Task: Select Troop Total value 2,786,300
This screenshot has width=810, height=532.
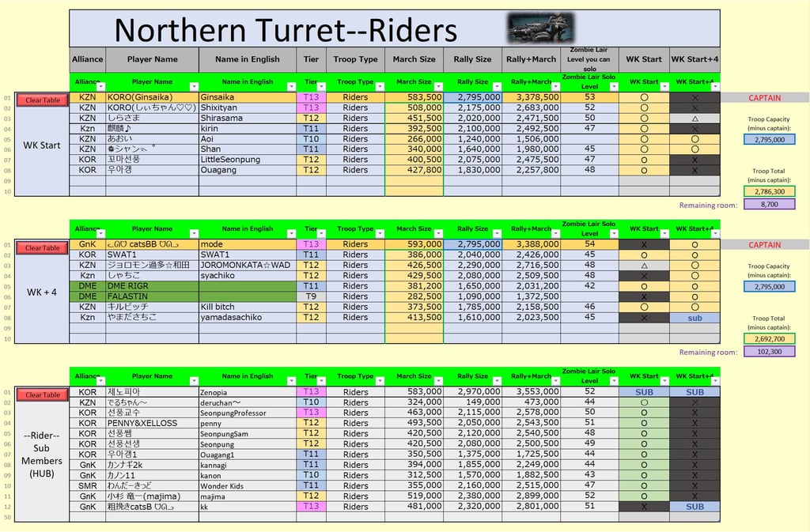Action: click(769, 191)
